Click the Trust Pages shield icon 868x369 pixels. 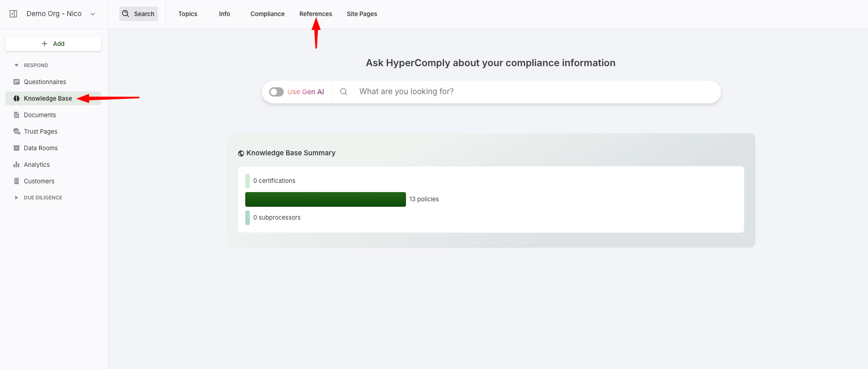click(x=17, y=131)
